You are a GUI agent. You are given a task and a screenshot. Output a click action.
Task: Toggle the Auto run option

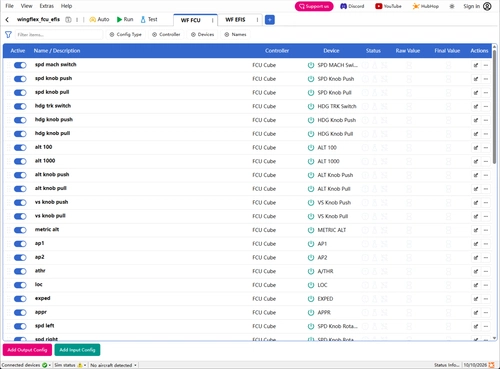pyautogui.click(x=99, y=20)
